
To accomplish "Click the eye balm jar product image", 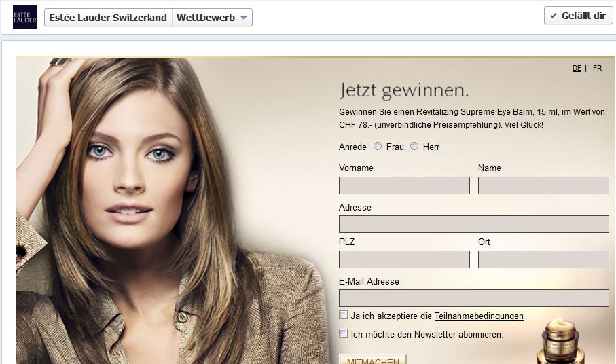I will click(563, 343).
